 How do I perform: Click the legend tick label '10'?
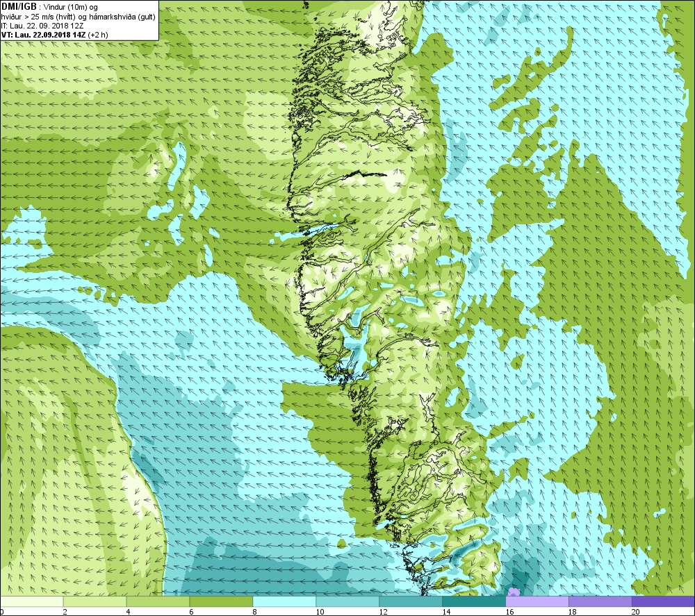(x=320, y=612)
